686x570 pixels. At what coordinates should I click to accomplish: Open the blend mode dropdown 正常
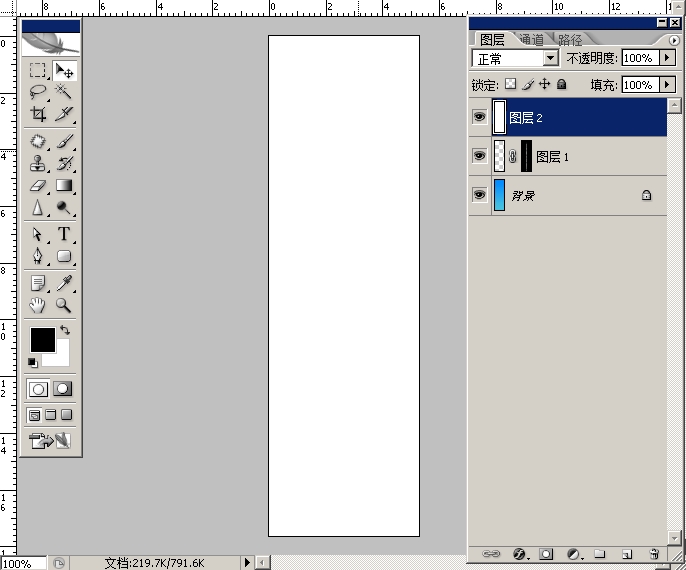pyautogui.click(x=551, y=58)
